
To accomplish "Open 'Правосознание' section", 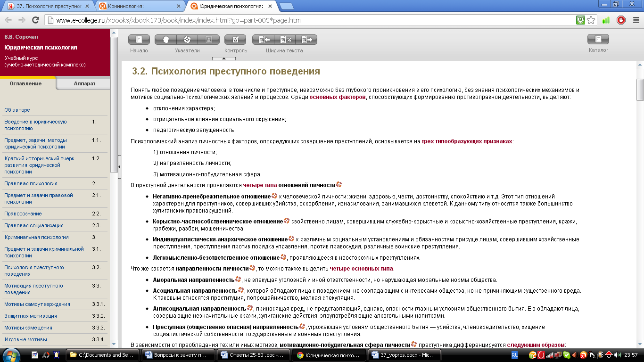I will pos(23,214).
